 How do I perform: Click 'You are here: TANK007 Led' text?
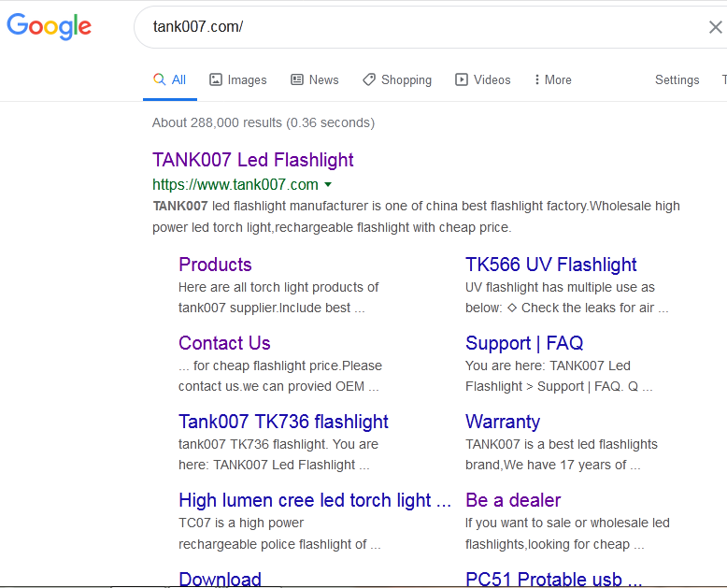tap(548, 366)
